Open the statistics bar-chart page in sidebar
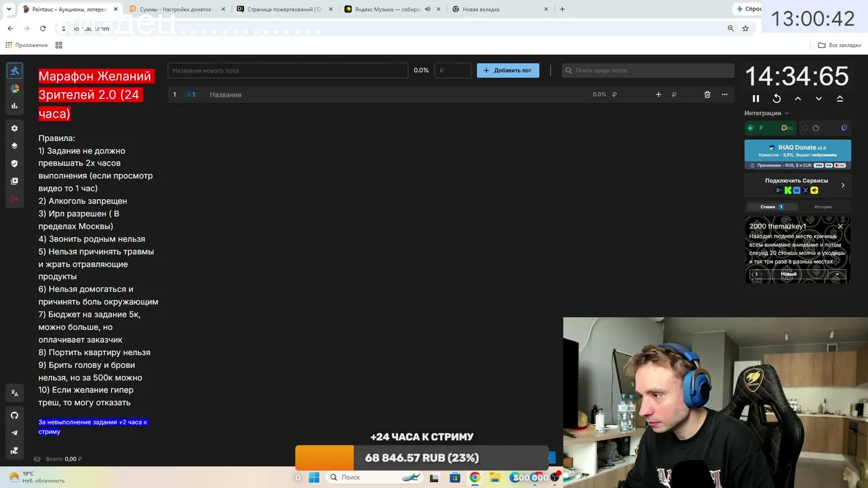This screenshot has height=488, width=868. [14, 106]
